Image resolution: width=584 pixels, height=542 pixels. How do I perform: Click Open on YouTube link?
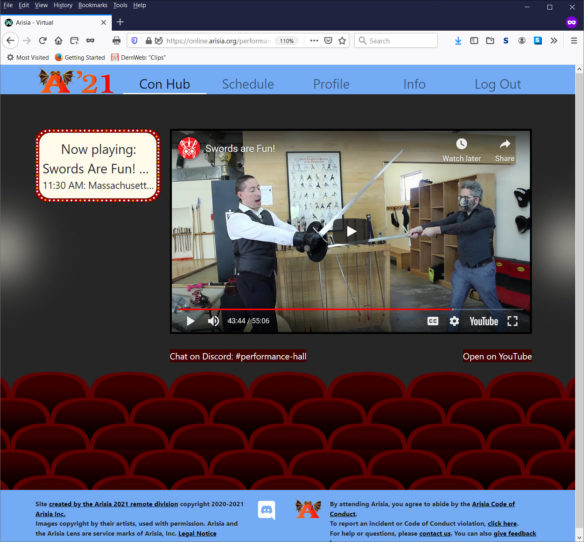tap(497, 356)
